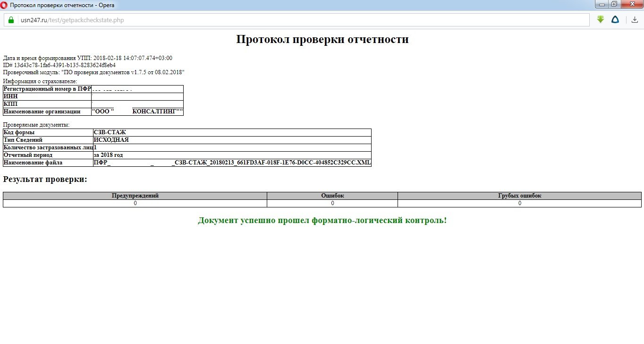Click the heading "Протокол проверки отчетности"
The width and height of the screenshot is (644, 344).
(x=322, y=39)
